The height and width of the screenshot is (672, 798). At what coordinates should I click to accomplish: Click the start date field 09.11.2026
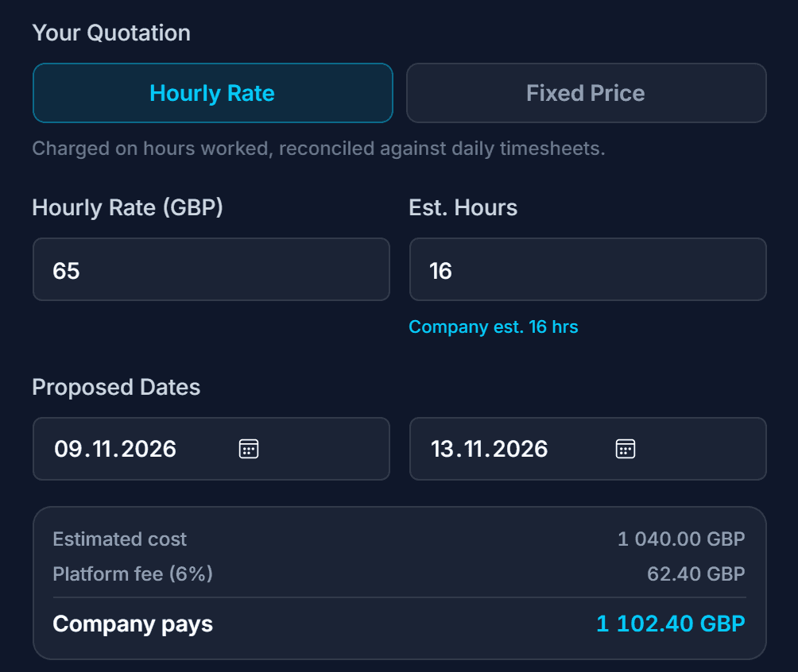[211, 449]
